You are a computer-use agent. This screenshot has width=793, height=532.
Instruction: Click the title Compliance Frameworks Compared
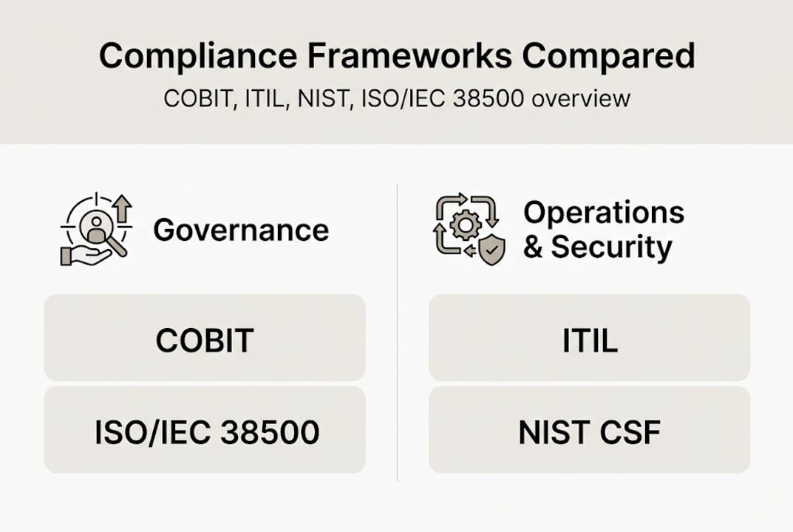pos(397,57)
